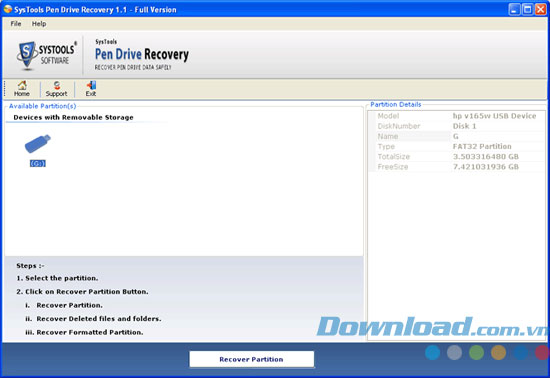Click 'Recover Formatted Partition.' step text
Image resolution: width=550 pixels, height=378 pixels.
(x=90, y=332)
